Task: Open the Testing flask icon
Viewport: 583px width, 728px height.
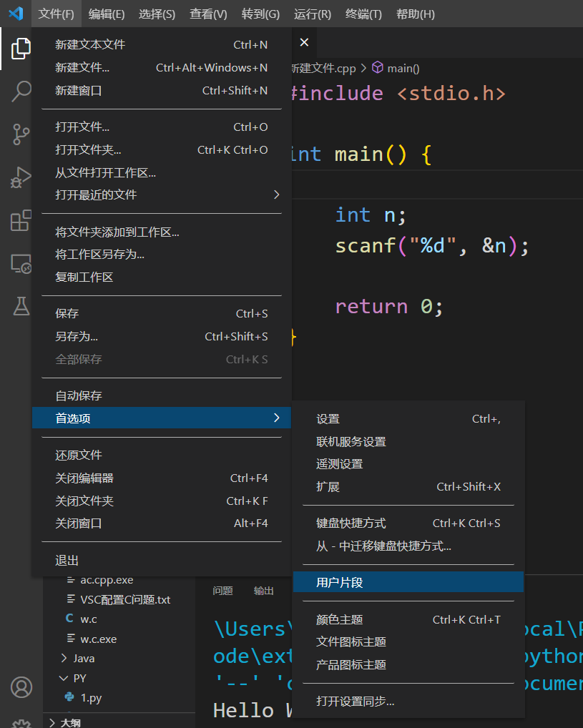Action: (x=21, y=306)
